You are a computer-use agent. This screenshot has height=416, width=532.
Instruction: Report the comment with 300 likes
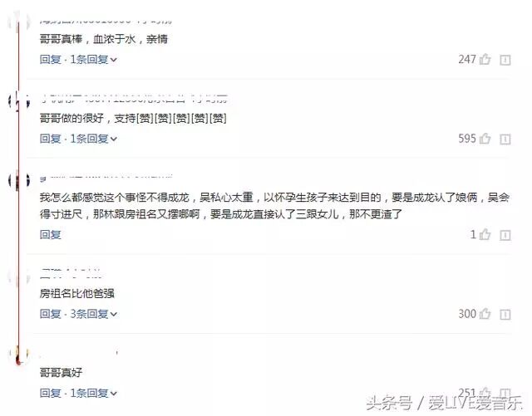[x=505, y=315]
